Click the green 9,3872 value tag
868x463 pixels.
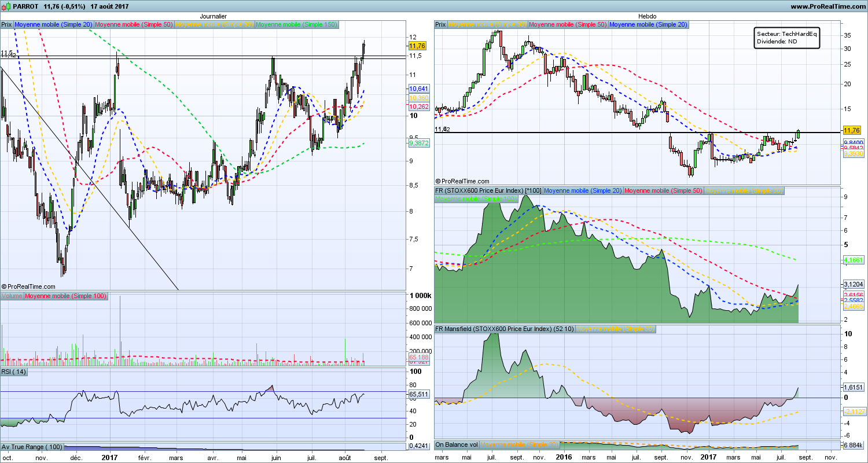418,142
